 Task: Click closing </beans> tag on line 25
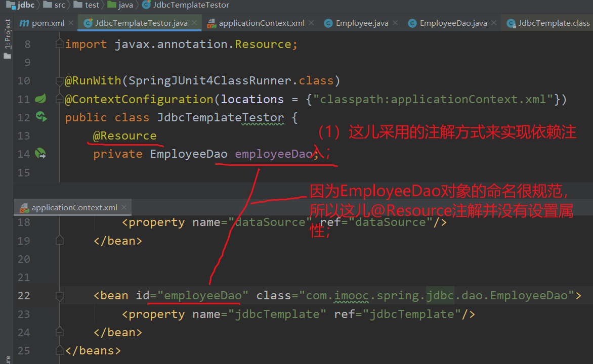pyautogui.click(x=93, y=350)
